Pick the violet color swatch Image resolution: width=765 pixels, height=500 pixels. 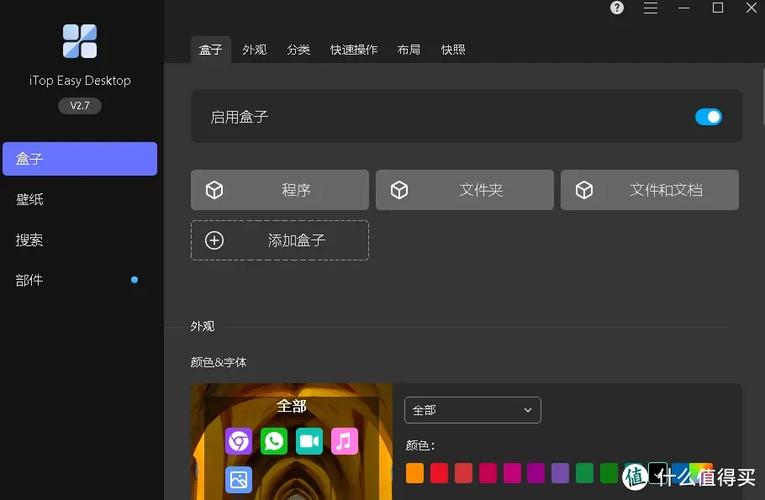pos(560,473)
